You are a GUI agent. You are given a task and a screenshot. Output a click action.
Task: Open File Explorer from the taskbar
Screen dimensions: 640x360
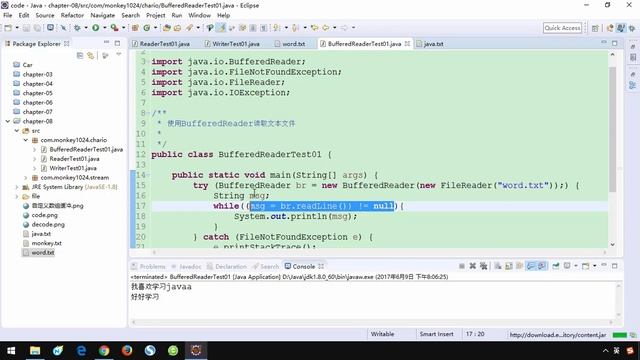point(35,350)
